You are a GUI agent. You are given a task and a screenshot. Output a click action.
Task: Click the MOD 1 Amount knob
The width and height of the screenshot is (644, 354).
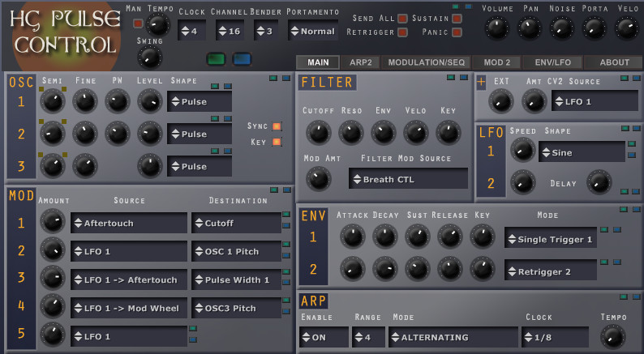tap(53, 221)
